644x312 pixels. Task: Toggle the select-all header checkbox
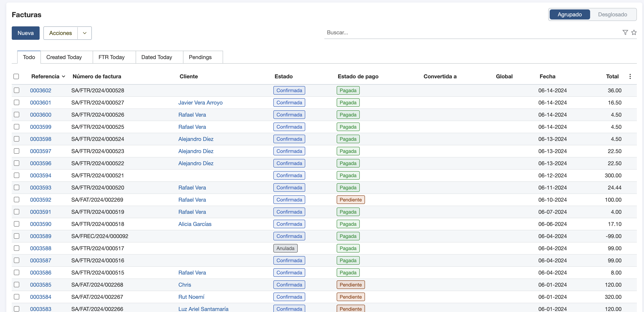[x=16, y=76]
